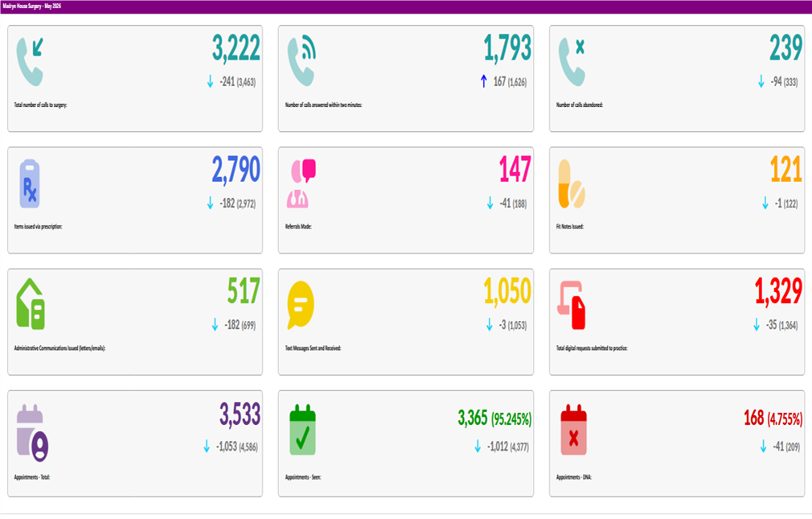
Task: Click the yellow text message bubble icon
Action: tap(301, 306)
